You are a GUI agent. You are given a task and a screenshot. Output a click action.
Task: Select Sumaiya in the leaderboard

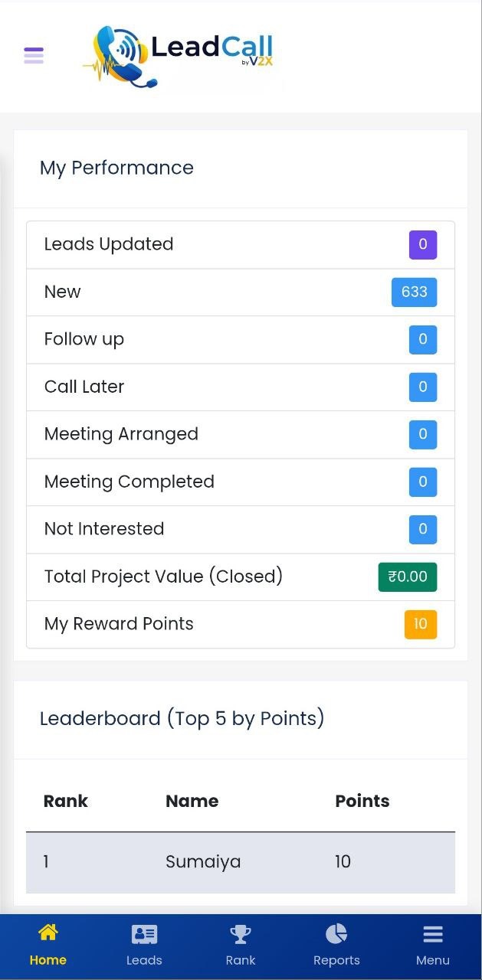pos(203,862)
